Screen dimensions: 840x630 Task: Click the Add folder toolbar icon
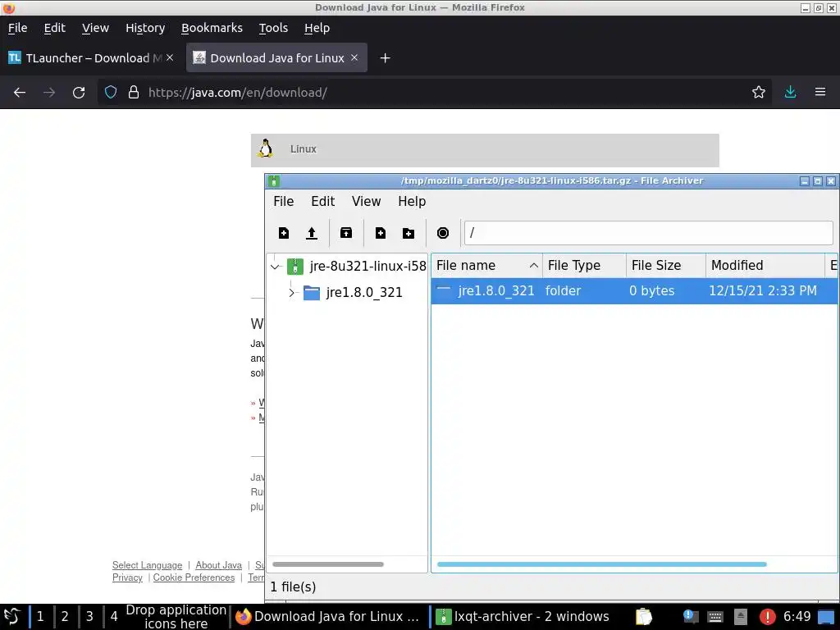409,233
